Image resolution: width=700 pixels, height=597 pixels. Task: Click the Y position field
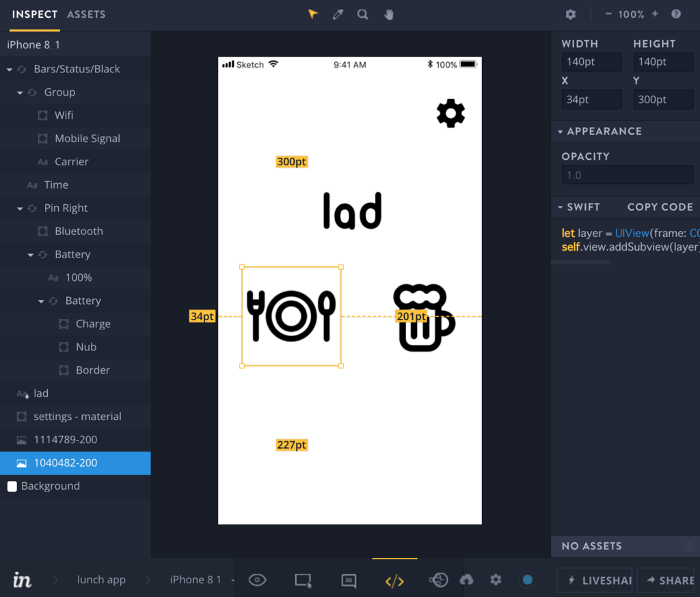(663, 100)
